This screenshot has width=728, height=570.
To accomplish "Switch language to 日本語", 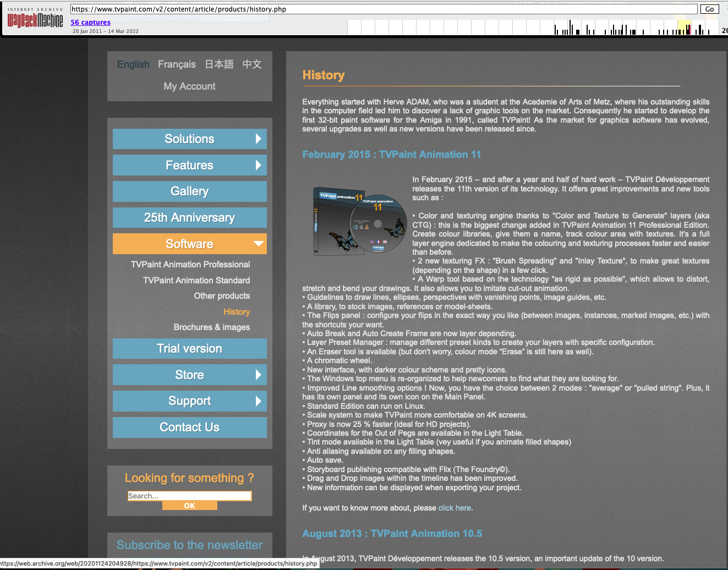I will click(x=219, y=64).
